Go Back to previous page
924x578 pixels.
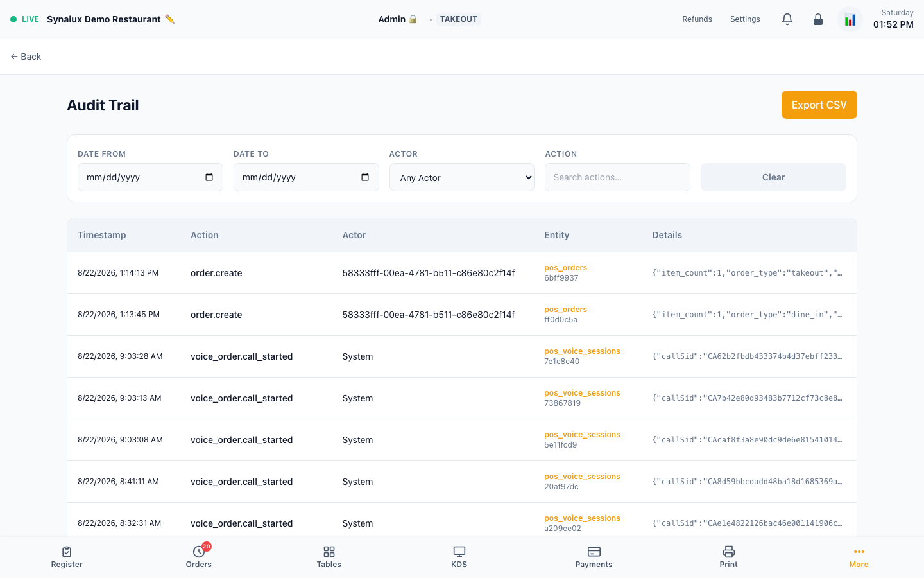pos(26,57)
